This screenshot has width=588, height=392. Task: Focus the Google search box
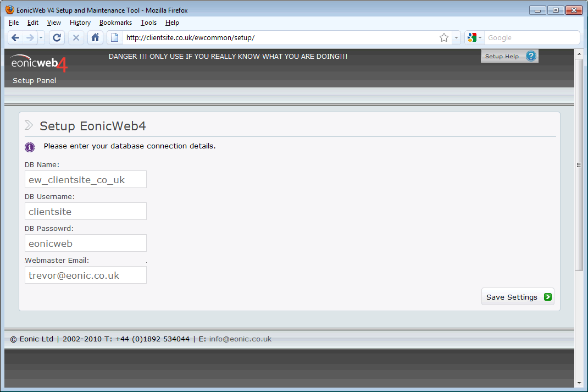(x=531, y=37)
